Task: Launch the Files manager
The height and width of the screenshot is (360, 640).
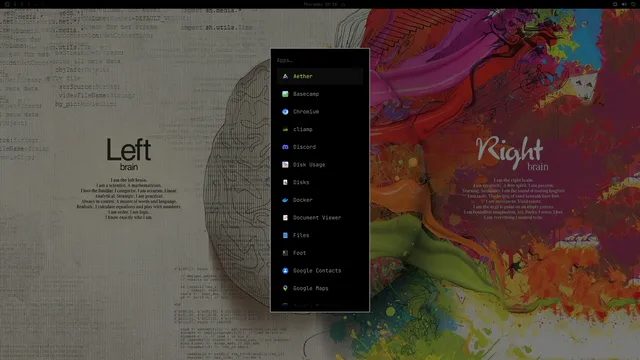Action: [x=320, y=235]
